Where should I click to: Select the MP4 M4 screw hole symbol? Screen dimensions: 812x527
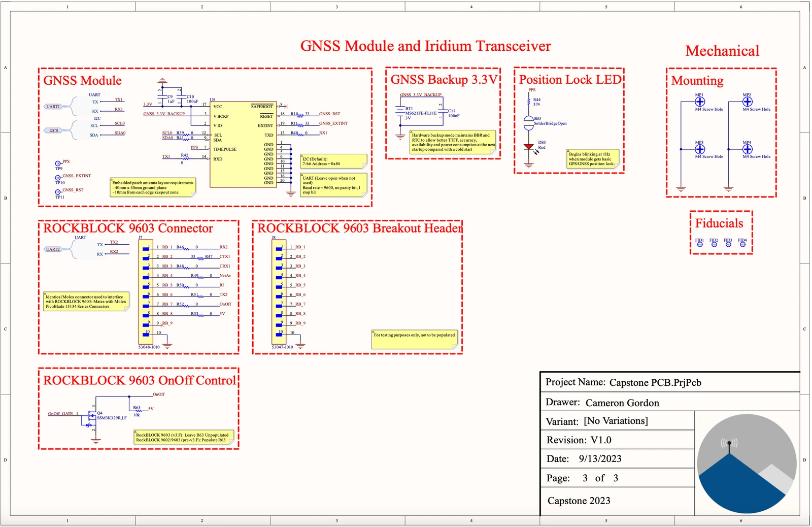(x=748, y=149)
